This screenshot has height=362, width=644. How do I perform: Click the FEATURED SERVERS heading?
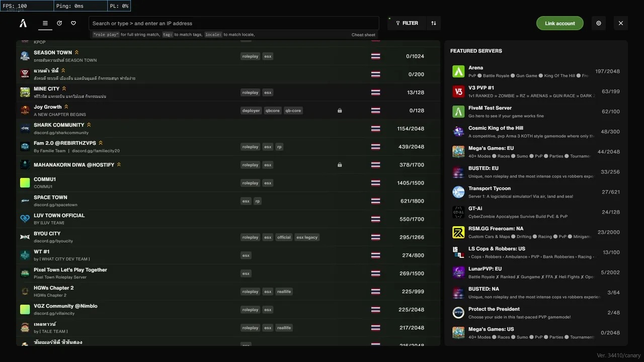476,51
